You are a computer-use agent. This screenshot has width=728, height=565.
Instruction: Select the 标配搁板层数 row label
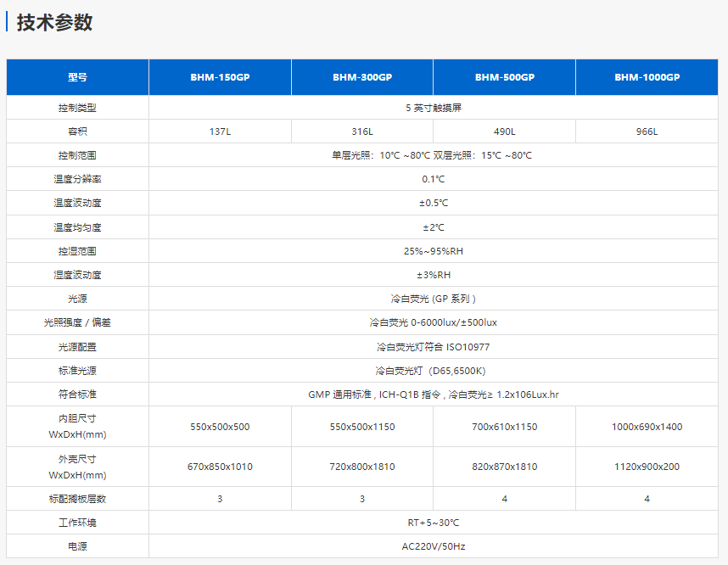(77, 499)
